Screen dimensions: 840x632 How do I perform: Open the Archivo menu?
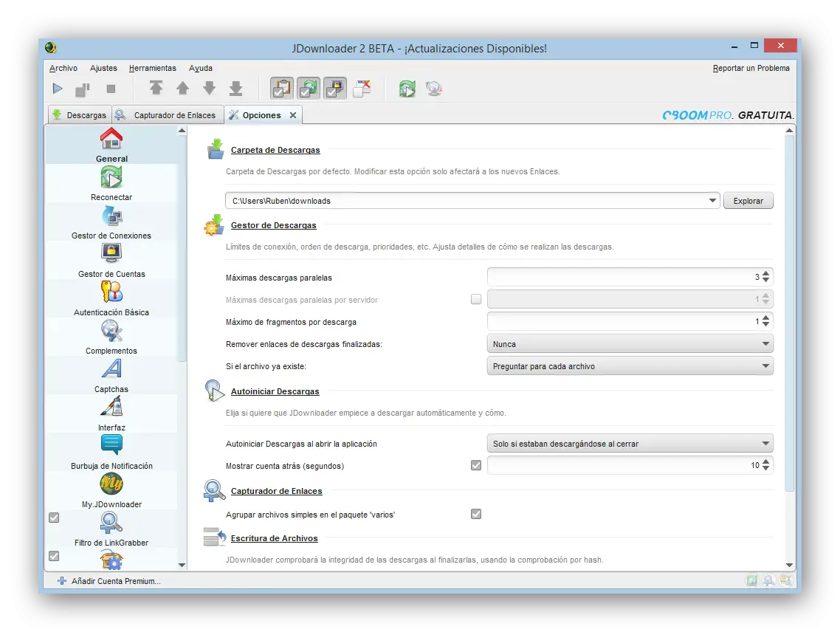point(63,68)
